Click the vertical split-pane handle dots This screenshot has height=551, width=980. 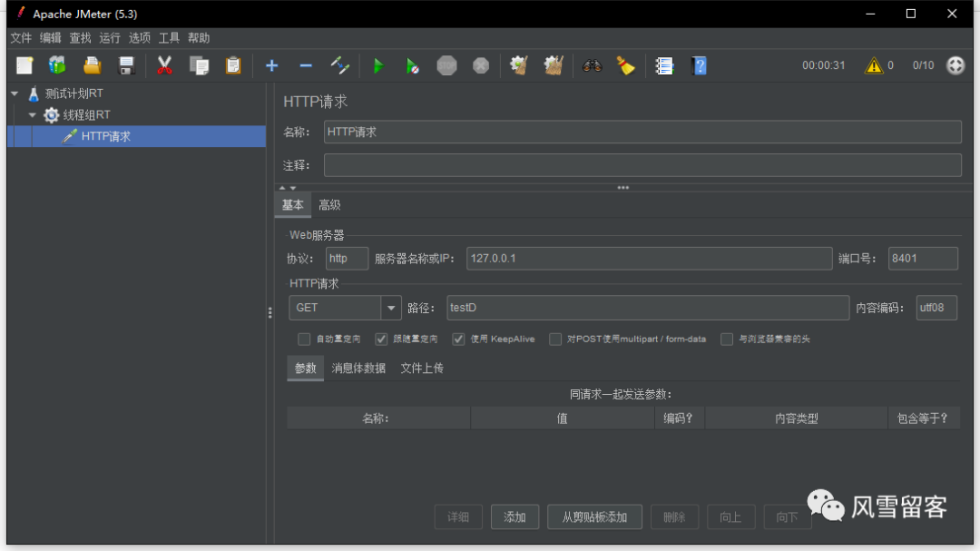point(270,312)
